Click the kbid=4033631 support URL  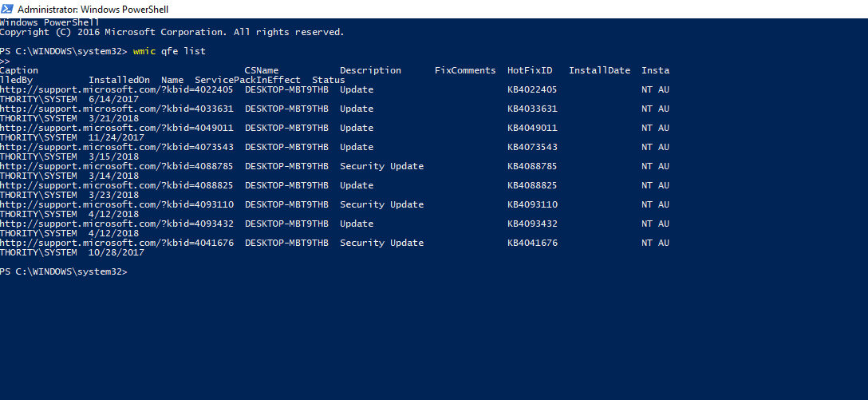tap(116, 109)
